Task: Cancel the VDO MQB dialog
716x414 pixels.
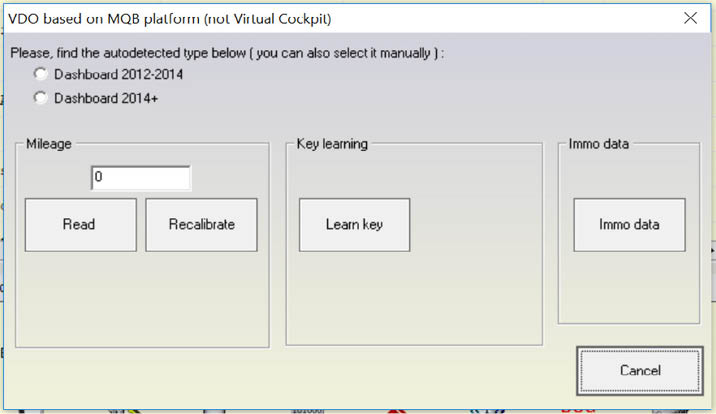Action: [x=635, y=371]
